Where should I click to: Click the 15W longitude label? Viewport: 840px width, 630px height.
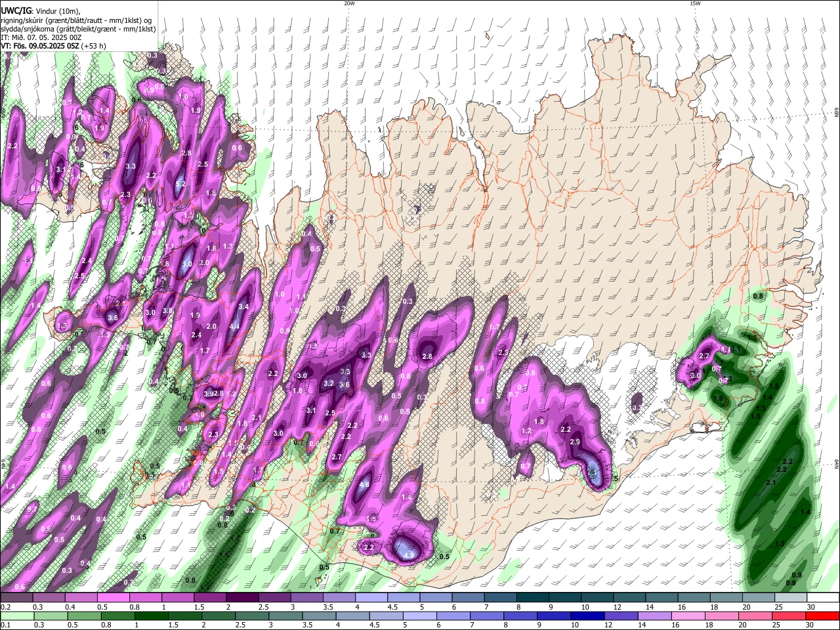tap(694, 3)
